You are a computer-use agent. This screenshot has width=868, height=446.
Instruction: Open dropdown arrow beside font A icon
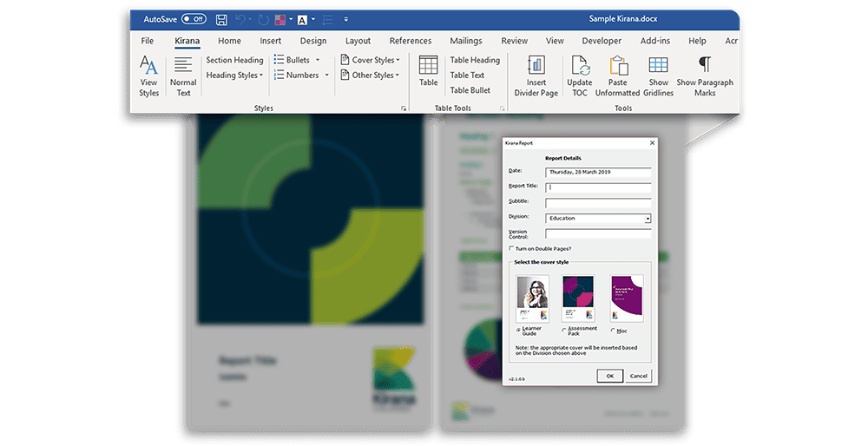tap(313, 20)
